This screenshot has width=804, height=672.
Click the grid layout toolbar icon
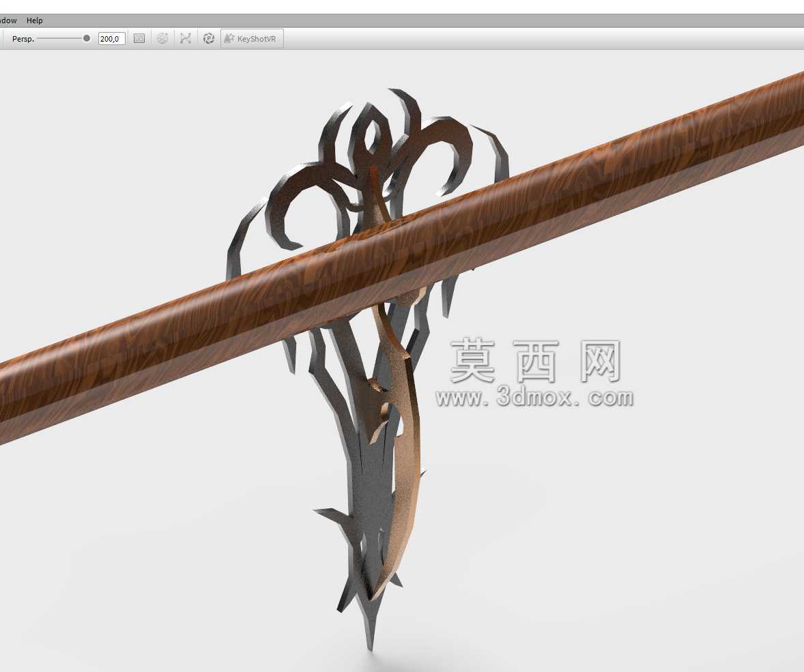coord(139,38)
